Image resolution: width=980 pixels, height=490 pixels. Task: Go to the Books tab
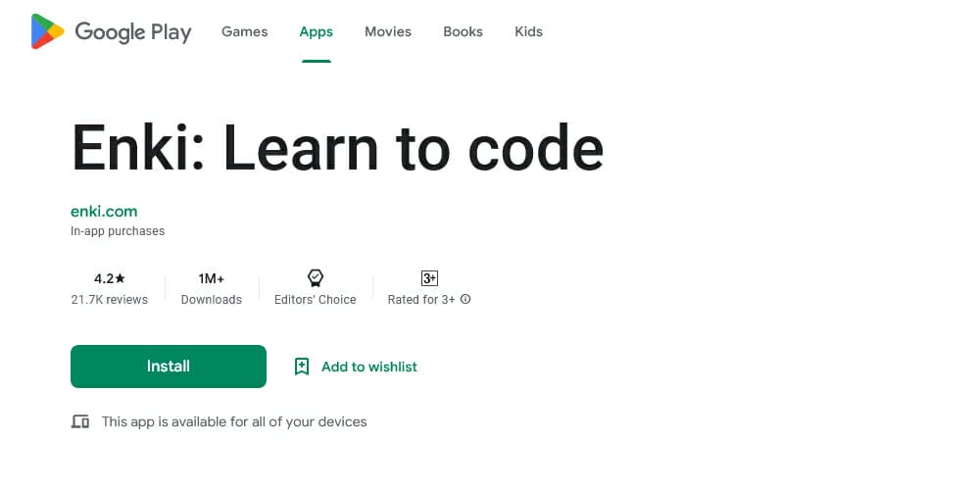pyautogui.click(x=464, y=31)
